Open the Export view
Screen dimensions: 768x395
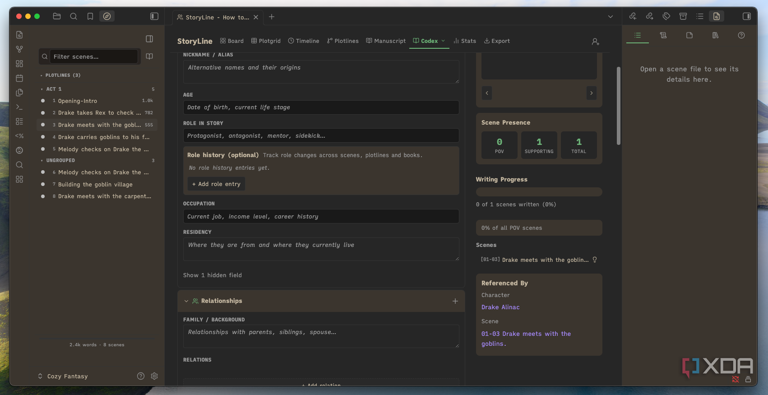click(x=497, y=41)
